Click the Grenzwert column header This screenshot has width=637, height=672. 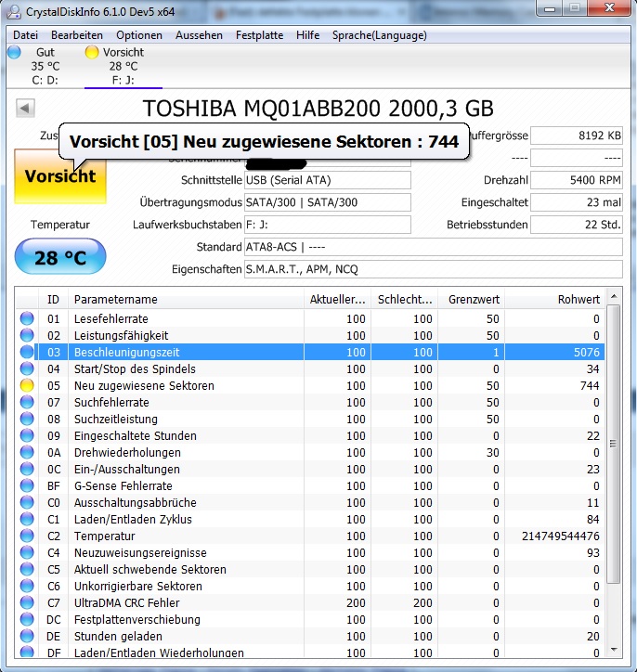(x=471, y=299)
